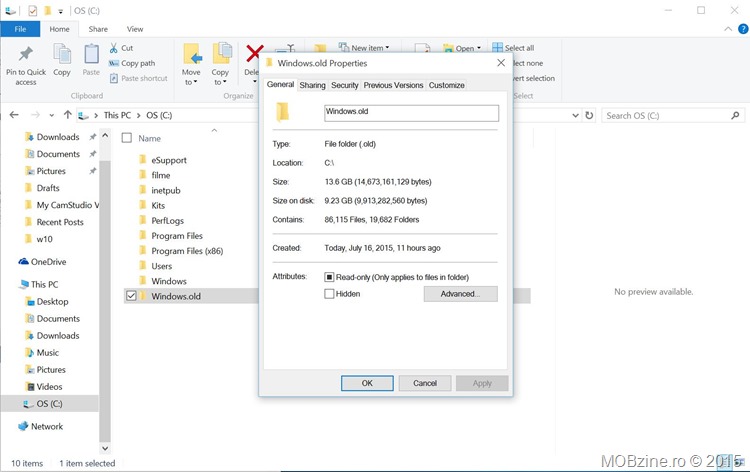Viewport: 750px width, 472px height.
Task: Switch to the Sharing properties tab
Action: [x=312, y=85]
